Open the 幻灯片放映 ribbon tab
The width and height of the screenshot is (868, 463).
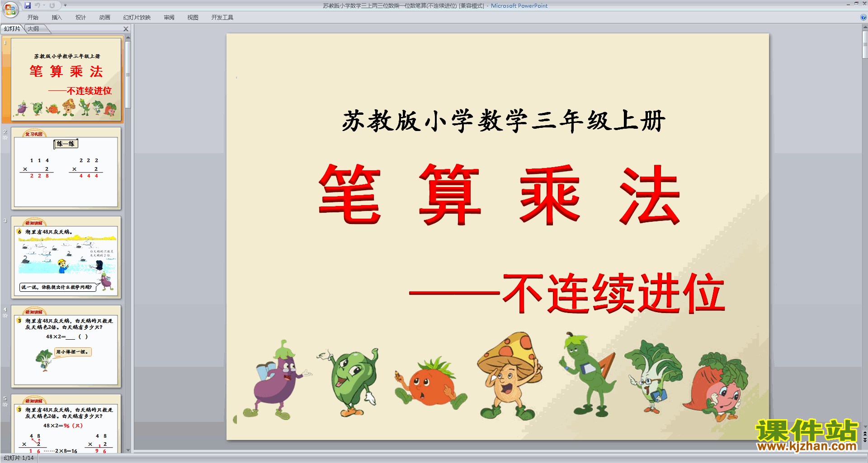pos(137,18)
